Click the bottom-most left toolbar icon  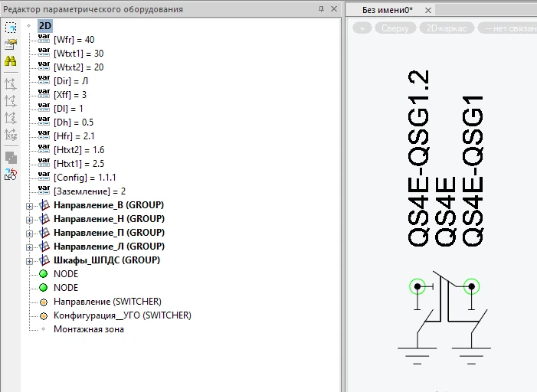click(x=11, y=175)
